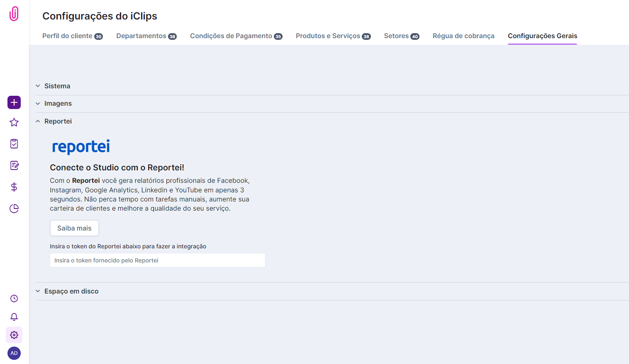Open the document editing icon
The width and height of the screenshot is (629, 364).
[14, 165]
